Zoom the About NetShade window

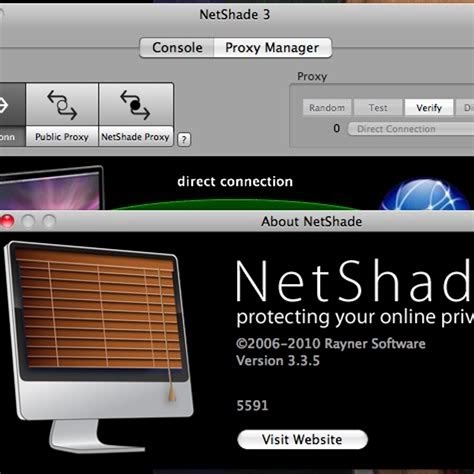49,221
